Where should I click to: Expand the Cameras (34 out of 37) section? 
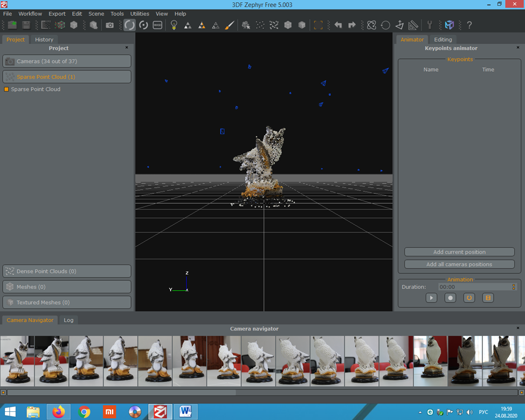67,61
